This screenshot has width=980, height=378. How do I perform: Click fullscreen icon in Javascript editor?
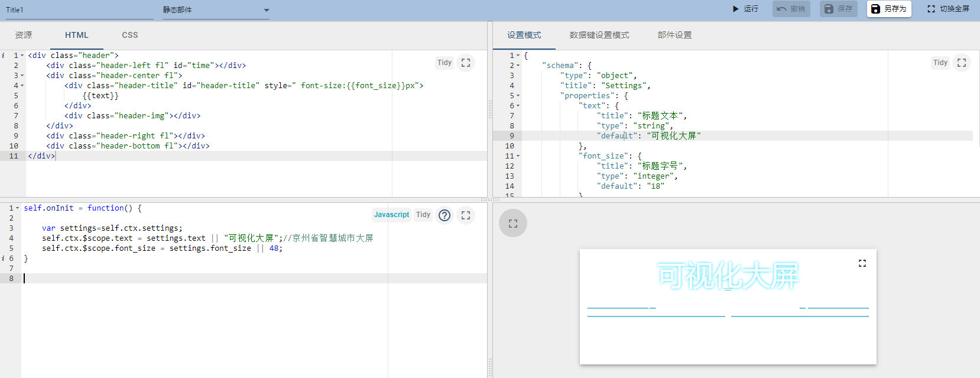tap(466, 215)
